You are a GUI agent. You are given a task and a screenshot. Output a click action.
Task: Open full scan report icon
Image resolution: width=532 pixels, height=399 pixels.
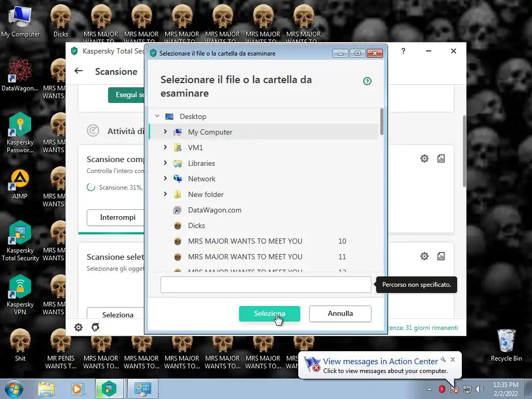[x=441, y=158]
